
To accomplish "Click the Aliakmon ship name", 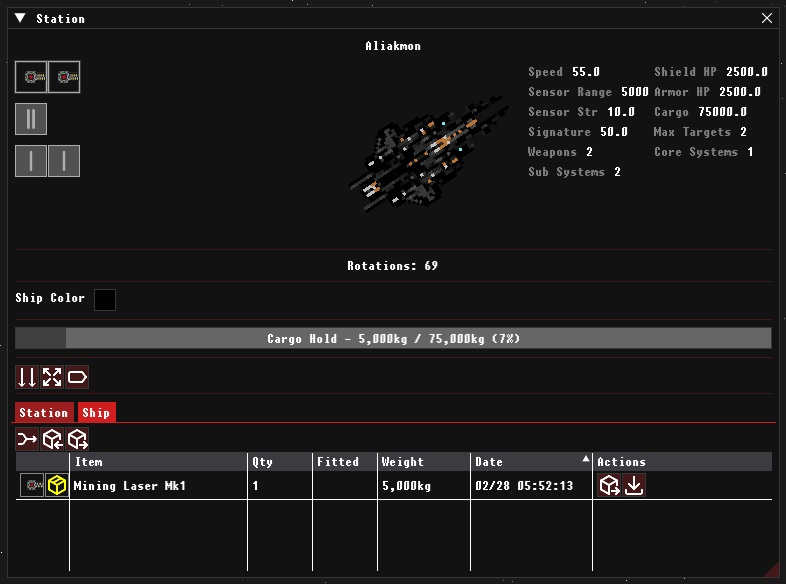I will point(393,46).
